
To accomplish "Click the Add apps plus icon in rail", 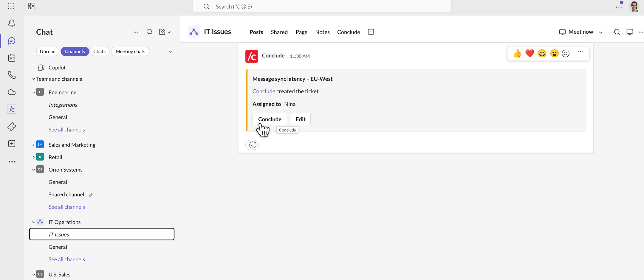I will coord(12,144).
